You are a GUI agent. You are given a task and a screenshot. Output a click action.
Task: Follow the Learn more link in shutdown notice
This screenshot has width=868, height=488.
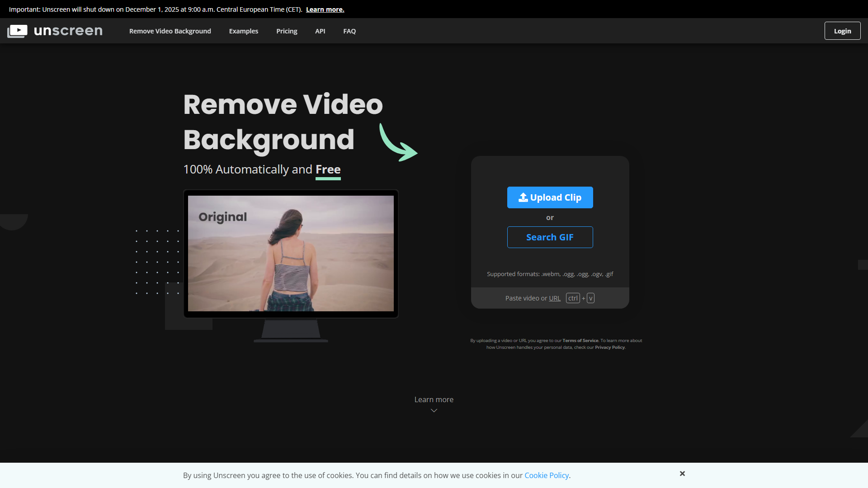coord(325,9)
